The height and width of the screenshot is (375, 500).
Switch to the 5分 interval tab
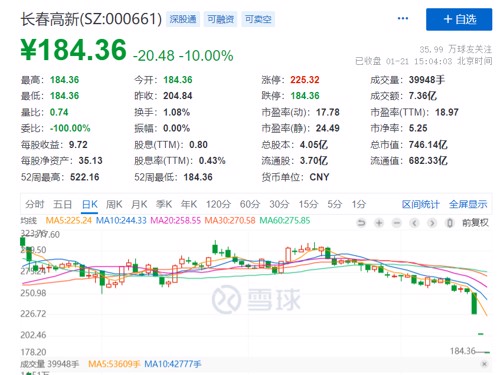click(334, 204)
